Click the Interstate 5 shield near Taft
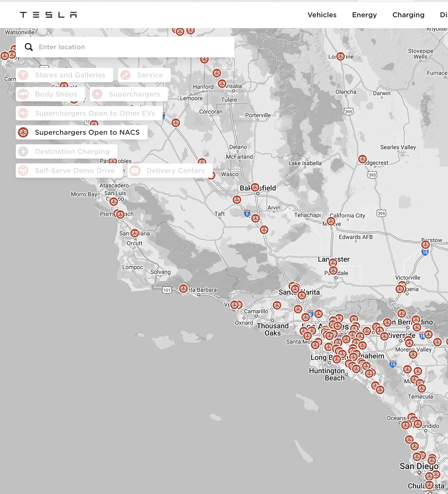This screenshot has height=494, width=448. [247, 213]
